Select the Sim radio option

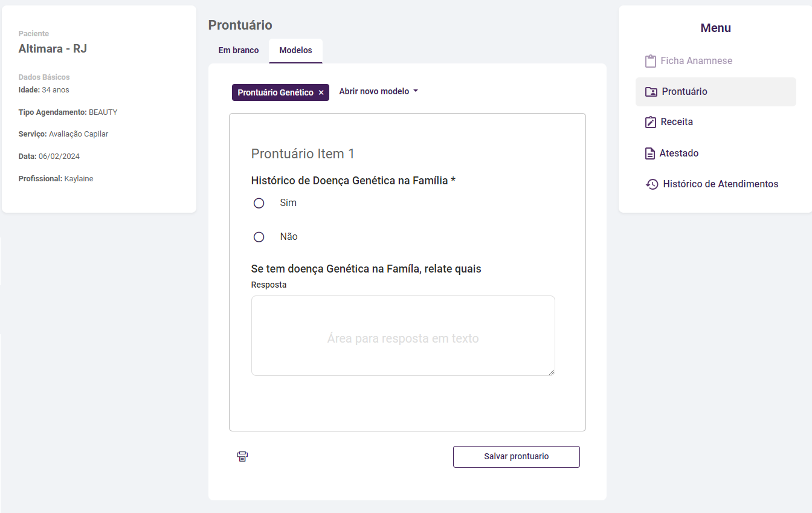[259, 204]
